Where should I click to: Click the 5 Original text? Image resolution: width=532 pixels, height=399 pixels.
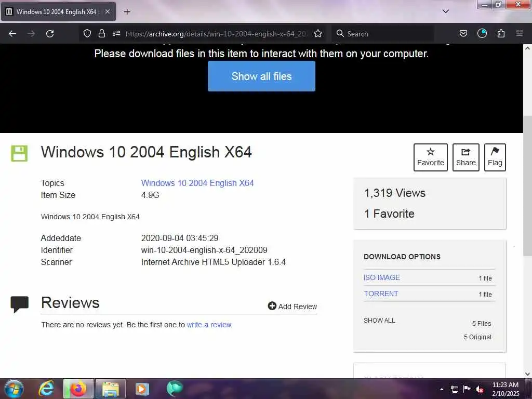coord(477,337)
